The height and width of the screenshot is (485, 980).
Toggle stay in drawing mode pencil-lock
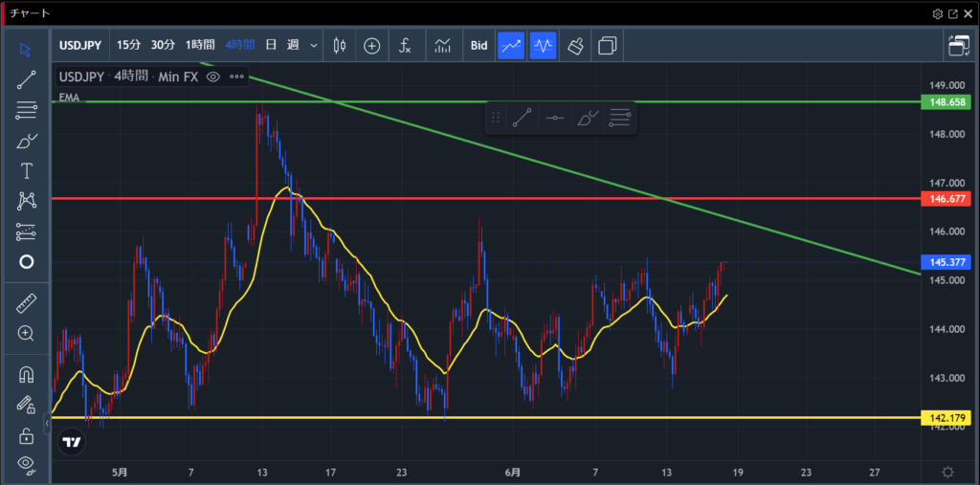click(x=26, y=405)
